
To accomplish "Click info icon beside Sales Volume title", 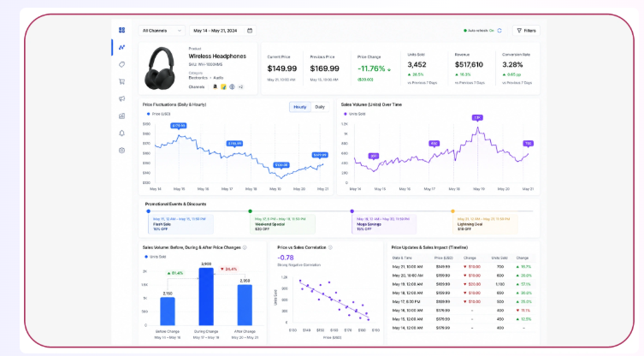I will [x=245, y=247].
